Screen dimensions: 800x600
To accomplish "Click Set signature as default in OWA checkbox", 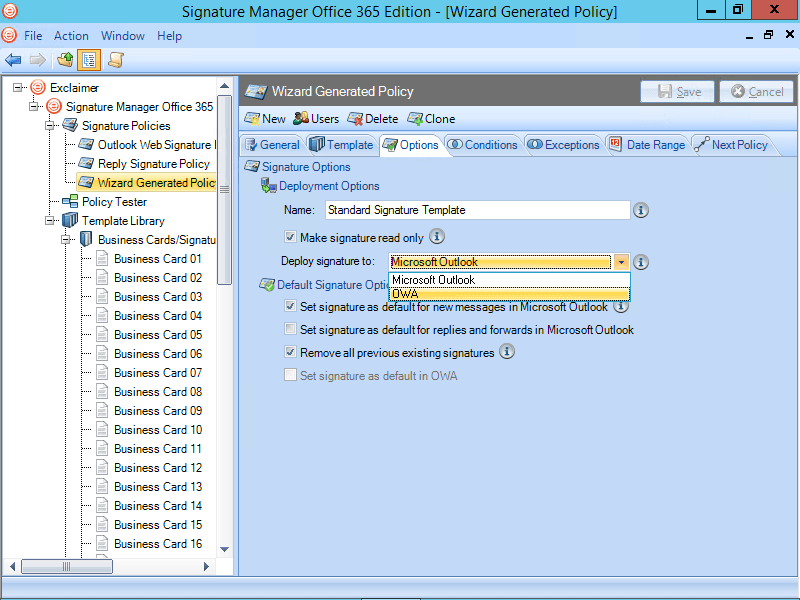I will 290,375.
